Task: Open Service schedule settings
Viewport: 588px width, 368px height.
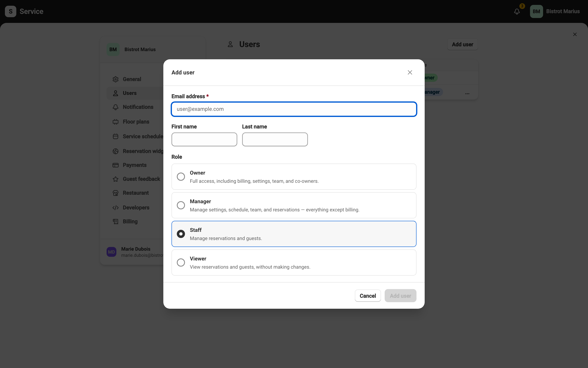Action: pyautogui.click(x=143, y=137)
